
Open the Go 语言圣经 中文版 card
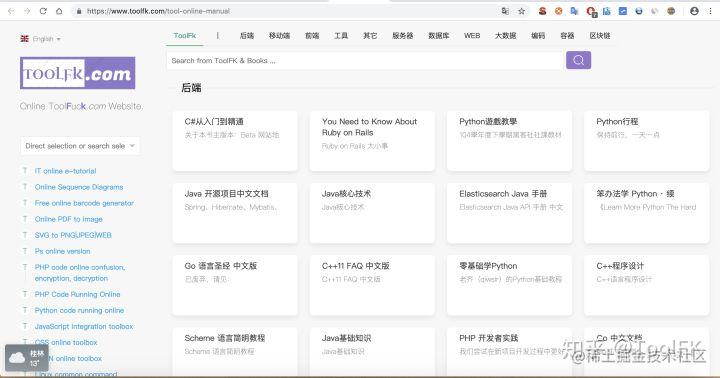[x=235, y=285]
